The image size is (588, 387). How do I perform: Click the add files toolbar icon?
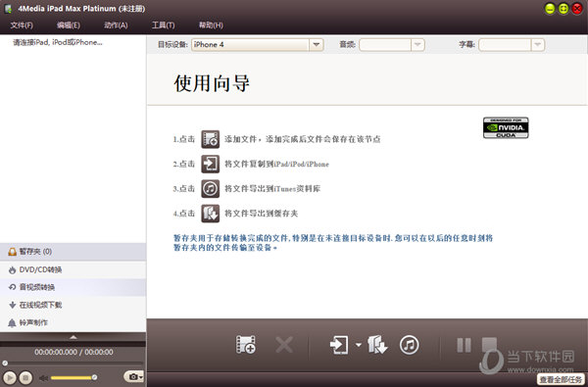[x=246, y=344]
